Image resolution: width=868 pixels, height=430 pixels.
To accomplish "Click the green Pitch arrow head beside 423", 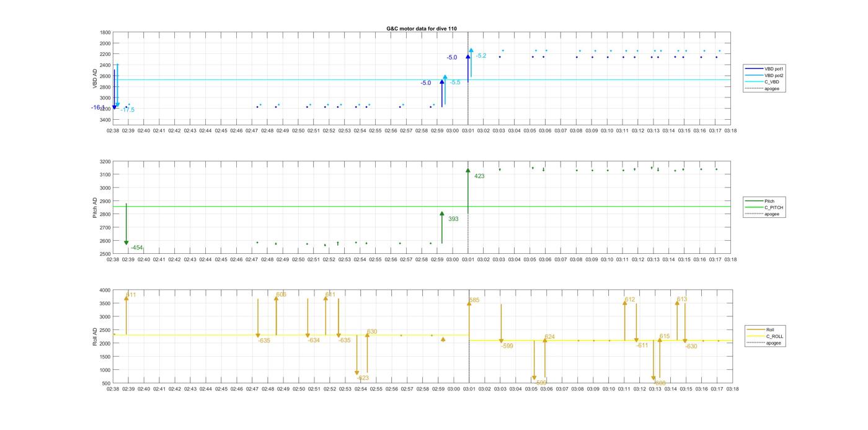I will coord(468,170).
